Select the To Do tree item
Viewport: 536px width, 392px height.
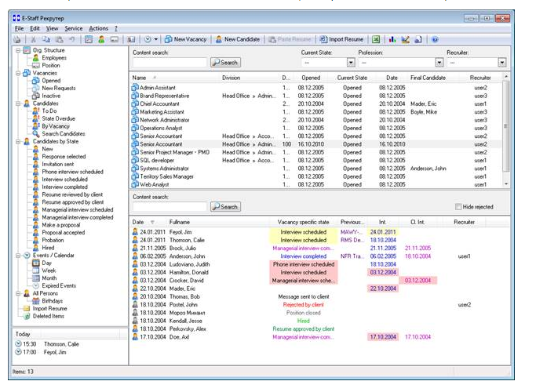pyautogui.click(x=49, y=111)
